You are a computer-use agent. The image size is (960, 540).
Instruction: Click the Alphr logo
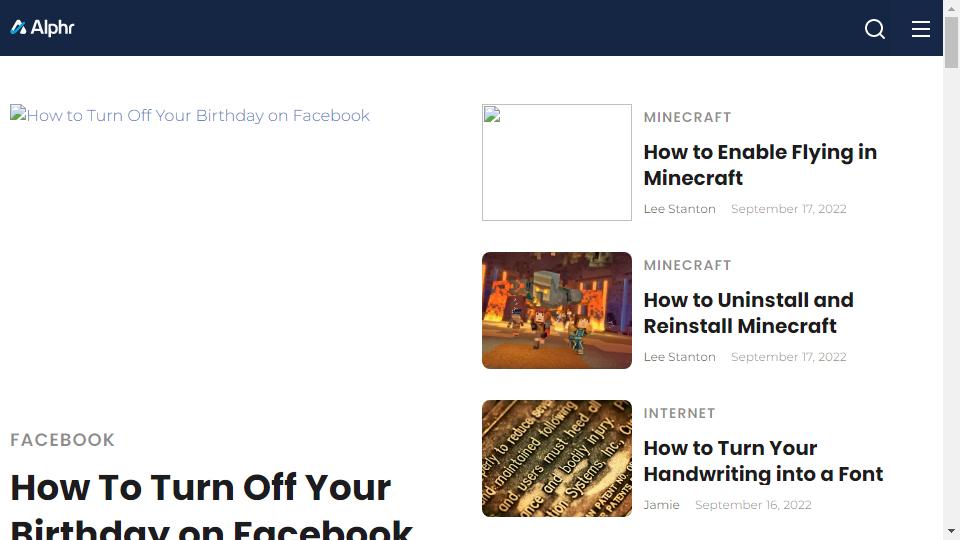coord(42,28)
